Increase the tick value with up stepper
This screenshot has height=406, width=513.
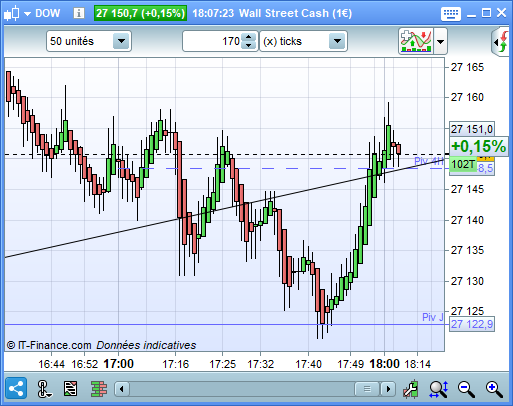[x=249, y=37]
